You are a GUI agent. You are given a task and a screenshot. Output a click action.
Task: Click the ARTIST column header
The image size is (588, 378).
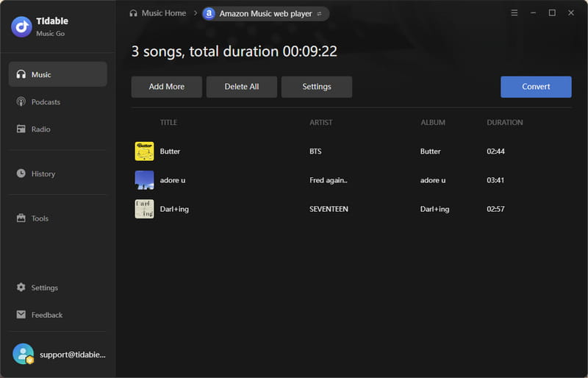(x=321, y=122)
